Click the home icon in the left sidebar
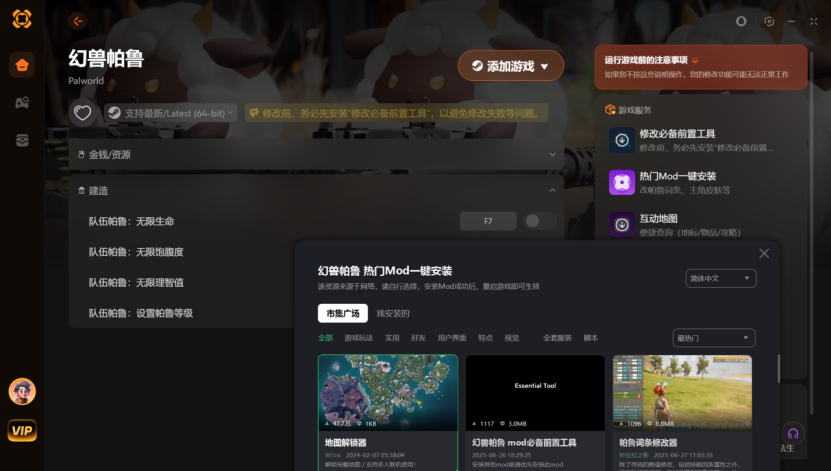 pos(22,66)
